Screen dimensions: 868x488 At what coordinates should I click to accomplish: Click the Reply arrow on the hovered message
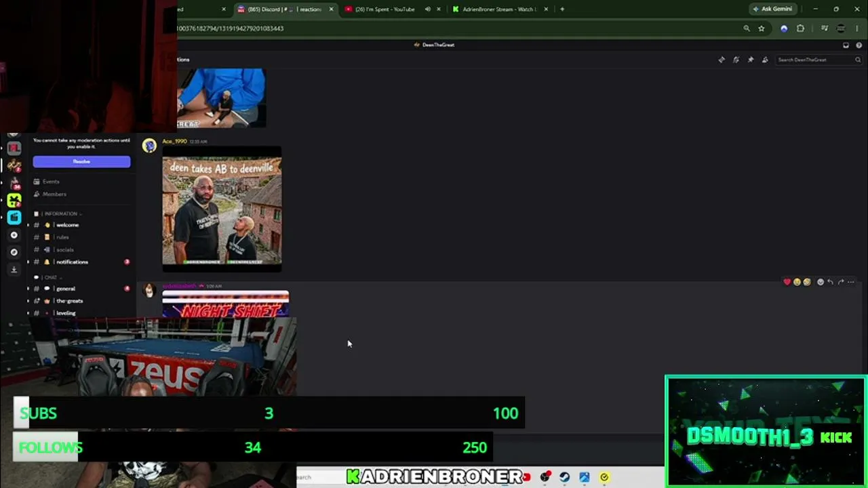[x=830, y=282]
